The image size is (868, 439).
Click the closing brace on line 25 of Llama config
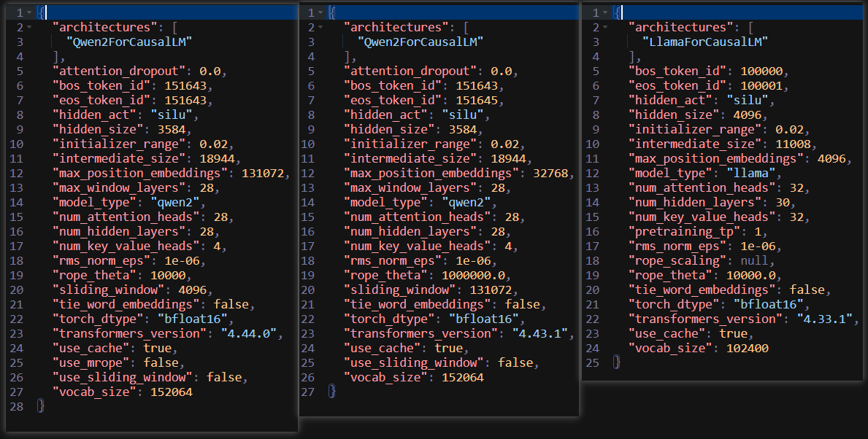(x=617, y=362)
